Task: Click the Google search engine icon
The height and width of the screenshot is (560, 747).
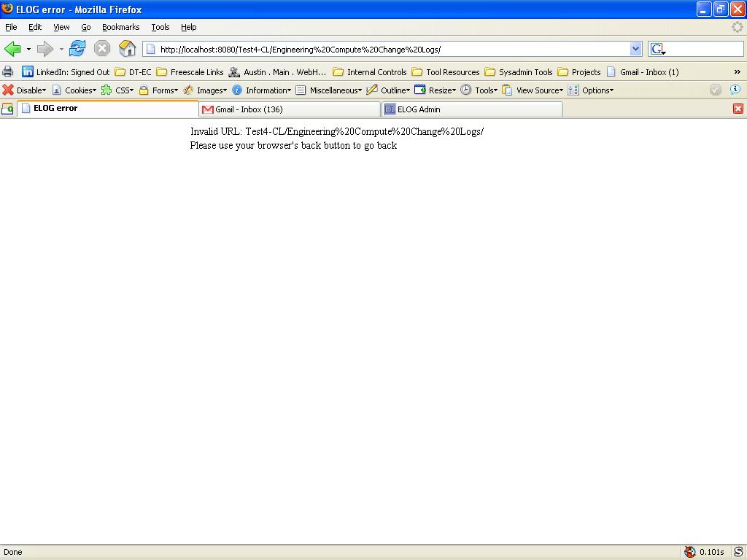Action: (x=658, y=49)
